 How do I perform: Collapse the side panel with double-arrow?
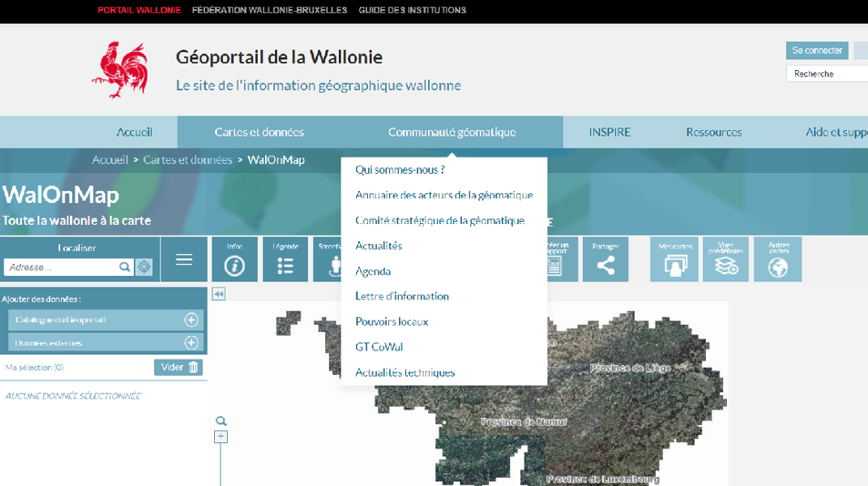coord(219,294)
